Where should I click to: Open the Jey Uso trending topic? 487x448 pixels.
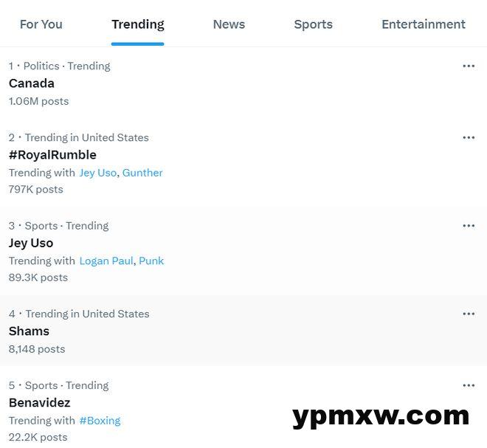tap(31, 243)
